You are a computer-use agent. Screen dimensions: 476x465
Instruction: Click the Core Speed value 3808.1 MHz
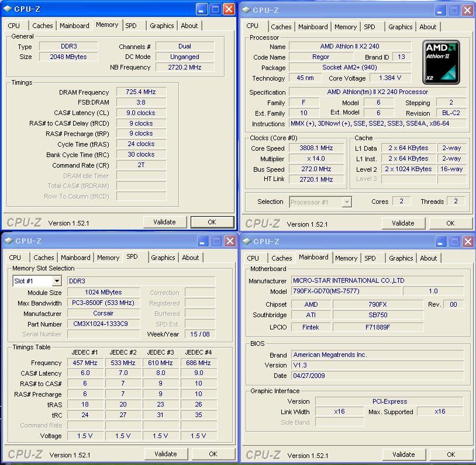click(316, 148)
